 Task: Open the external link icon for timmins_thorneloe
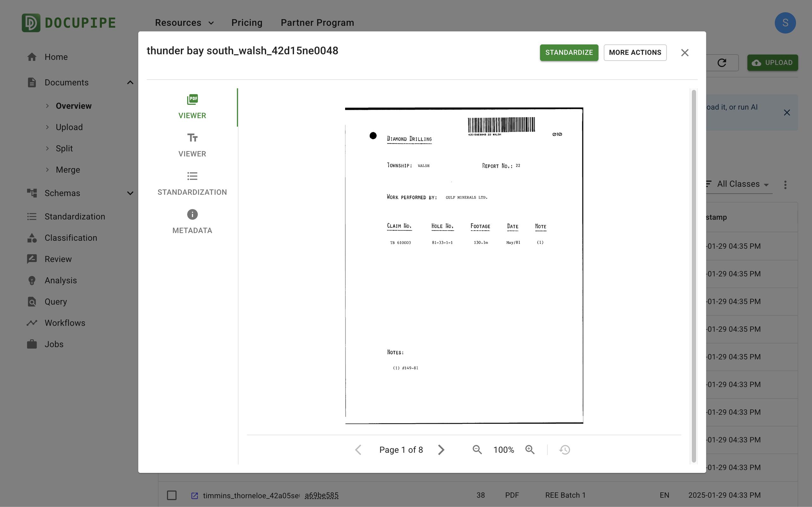coord(194,495)
